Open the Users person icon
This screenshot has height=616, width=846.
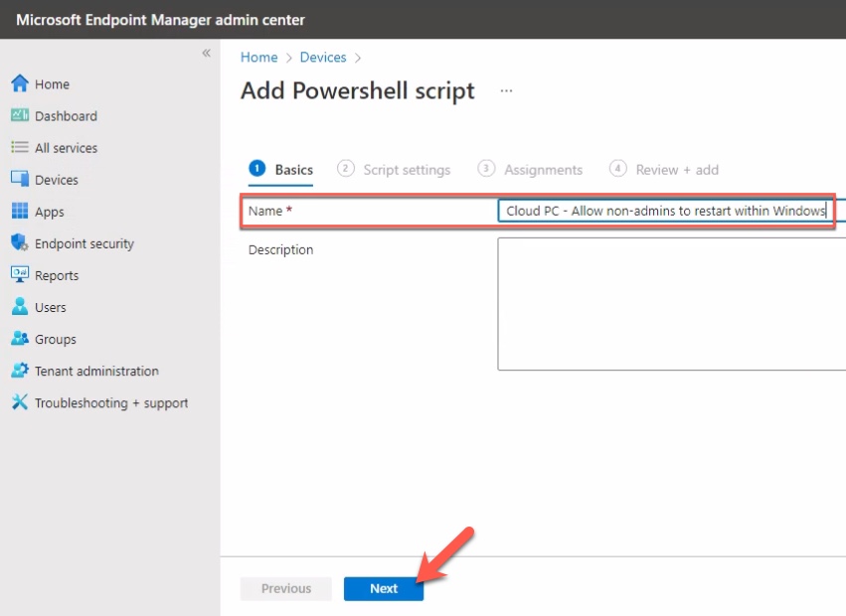20,306
